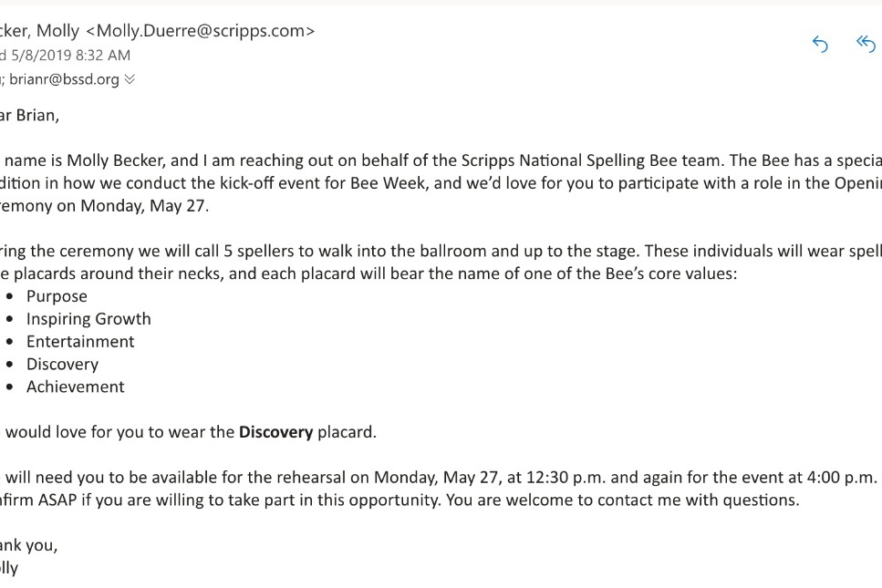Select the Inspiring Growth bullet item
The width and height of the screenshot is (882, 588).
[x=88, y=319]
